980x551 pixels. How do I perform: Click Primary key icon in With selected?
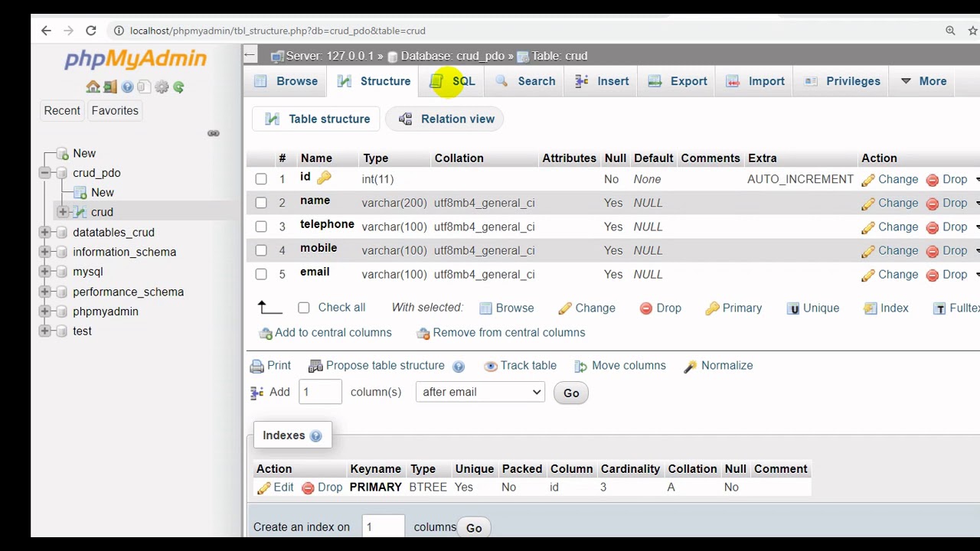click(x=733, y=308)
